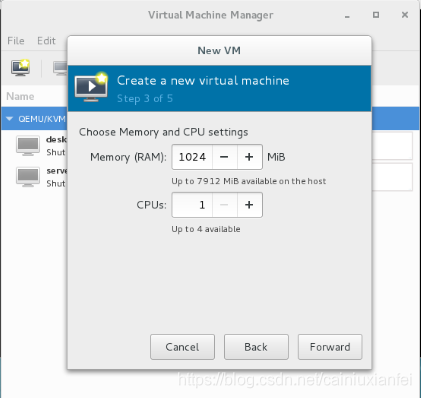Screen dimensions: 421x398
Task: Click 'Choose Memory and CPU settings' heading
Action: [x=163, y=132]
